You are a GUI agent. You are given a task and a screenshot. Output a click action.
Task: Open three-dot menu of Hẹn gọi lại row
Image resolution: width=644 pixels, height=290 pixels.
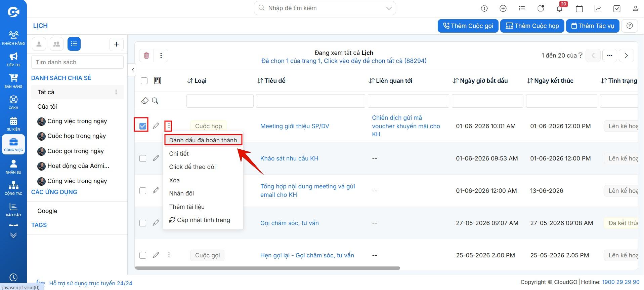pyautogui.click(x=169, y=255)
